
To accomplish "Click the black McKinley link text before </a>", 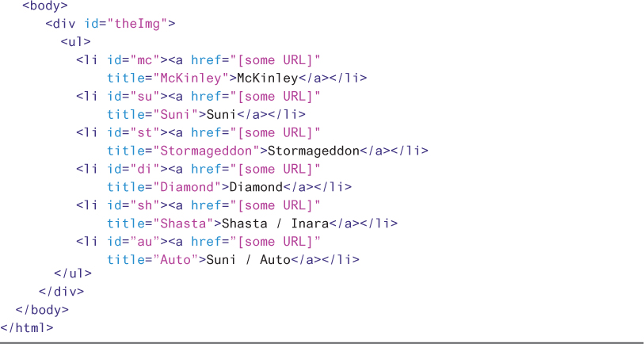I will (268, 78).
